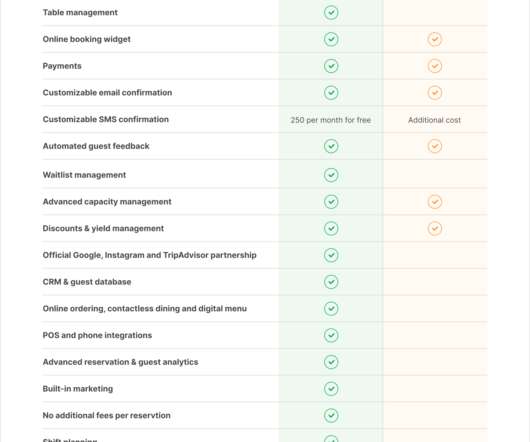Click green checkmark for Waitlist management

tap(331, 175)
